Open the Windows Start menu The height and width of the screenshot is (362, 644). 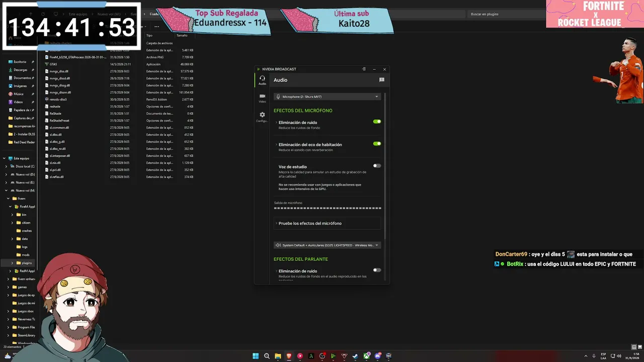click(x=256, y=356)
